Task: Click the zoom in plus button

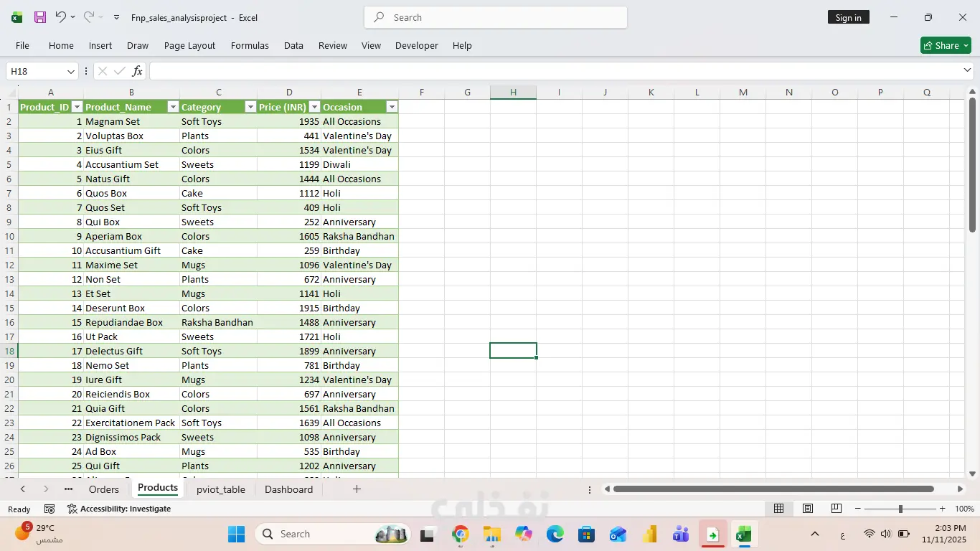Action: tap(943, 509)
